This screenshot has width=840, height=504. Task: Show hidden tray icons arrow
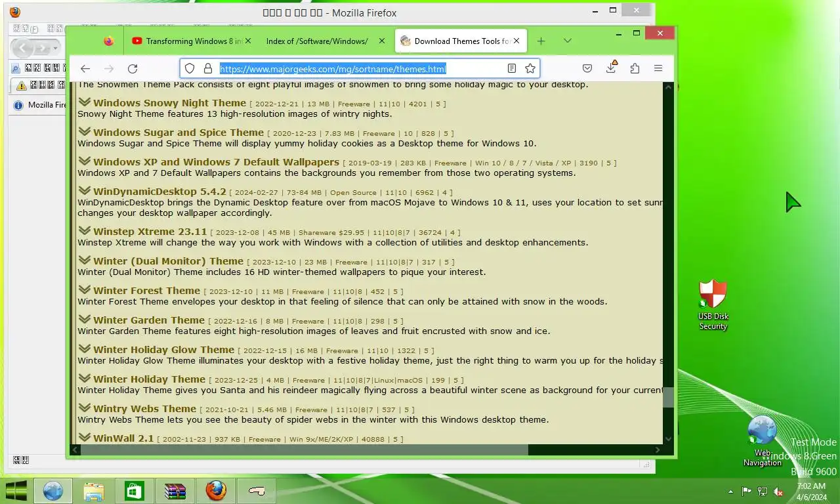coord(730,492)
